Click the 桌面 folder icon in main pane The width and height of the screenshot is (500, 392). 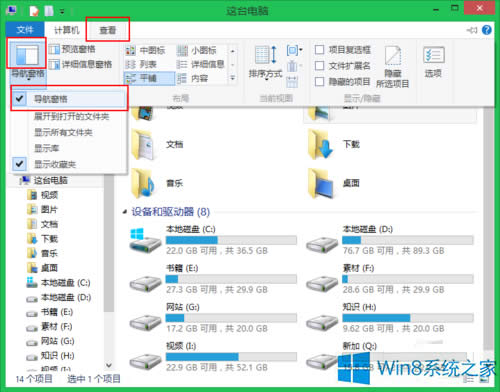[x=320, y=183]
